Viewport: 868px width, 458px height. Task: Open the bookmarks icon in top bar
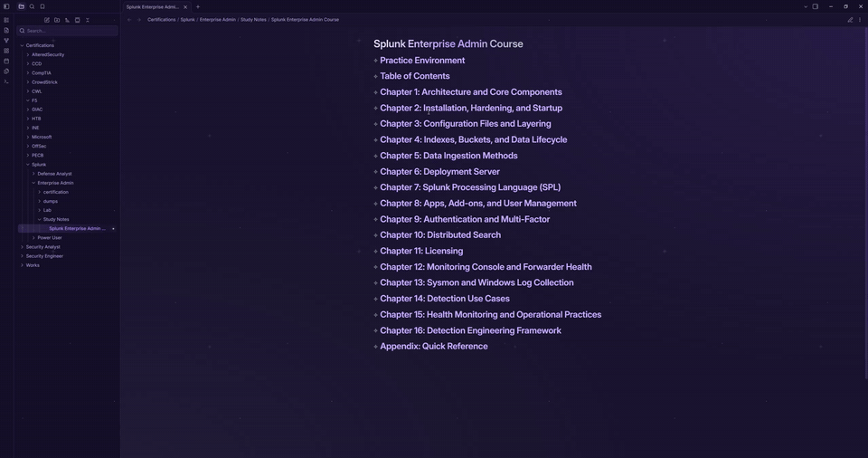coord(42,6)
